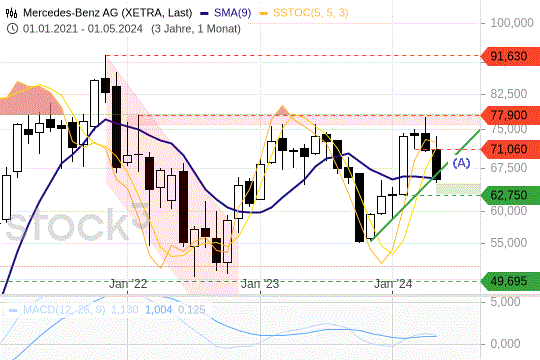The height and width of the screenshot is (360, 540).
Task: Click the Jan '24 time axis label
Action: 393,284
